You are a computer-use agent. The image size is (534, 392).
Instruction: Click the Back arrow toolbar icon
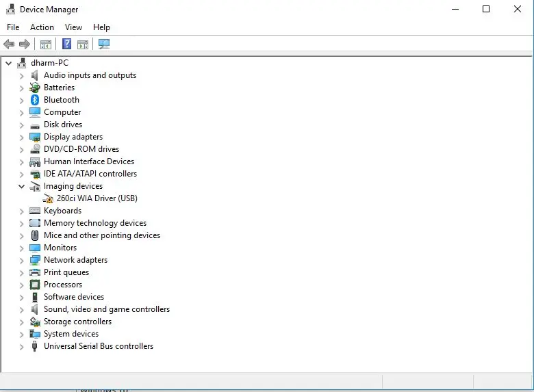point(9,44)
